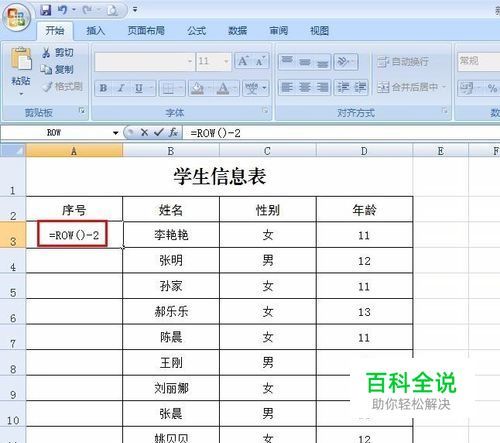Toggle underline formatting
This screenshot has height=443, width=500.
tap(139, 88)
